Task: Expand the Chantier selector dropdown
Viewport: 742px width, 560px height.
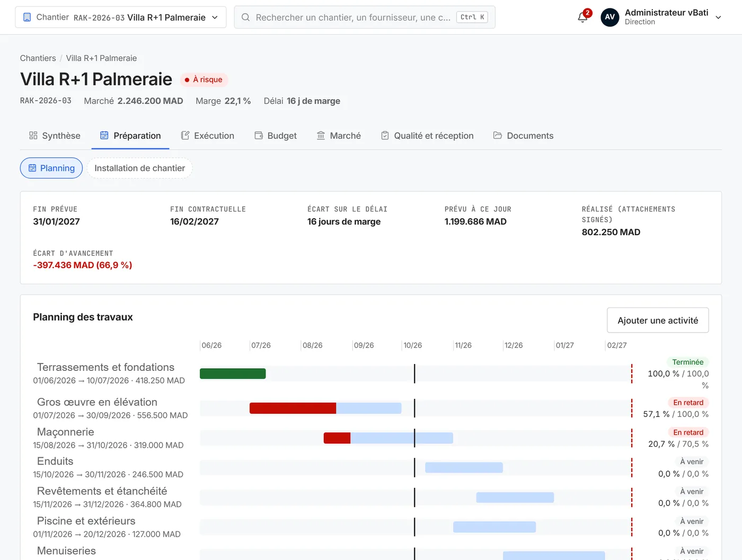Action: point(120,17)
